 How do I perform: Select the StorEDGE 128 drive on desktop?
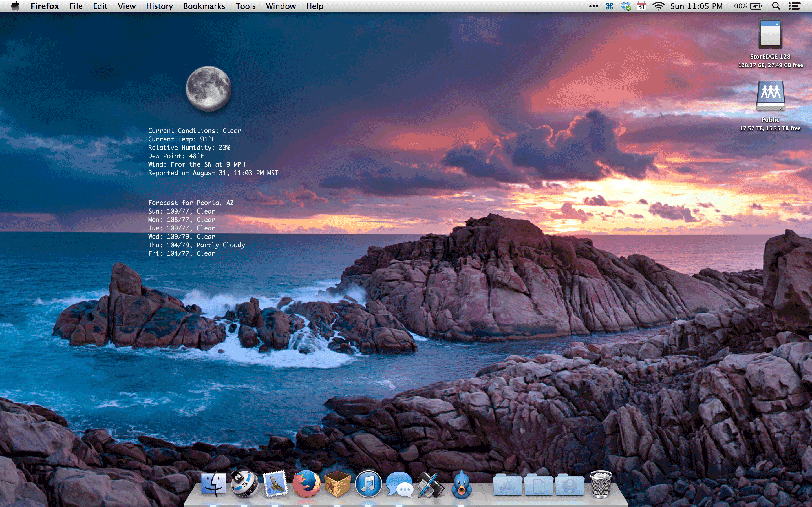click(x=770, y=34)
